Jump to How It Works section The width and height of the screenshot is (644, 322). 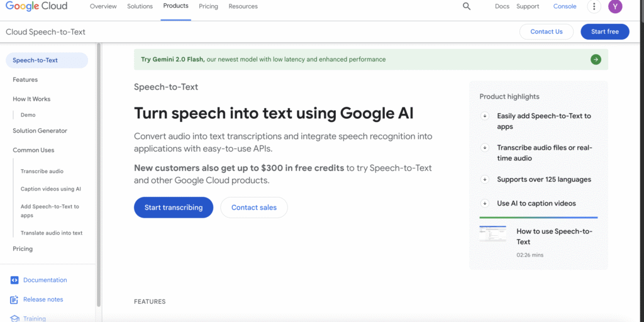(x=31, y=99)
